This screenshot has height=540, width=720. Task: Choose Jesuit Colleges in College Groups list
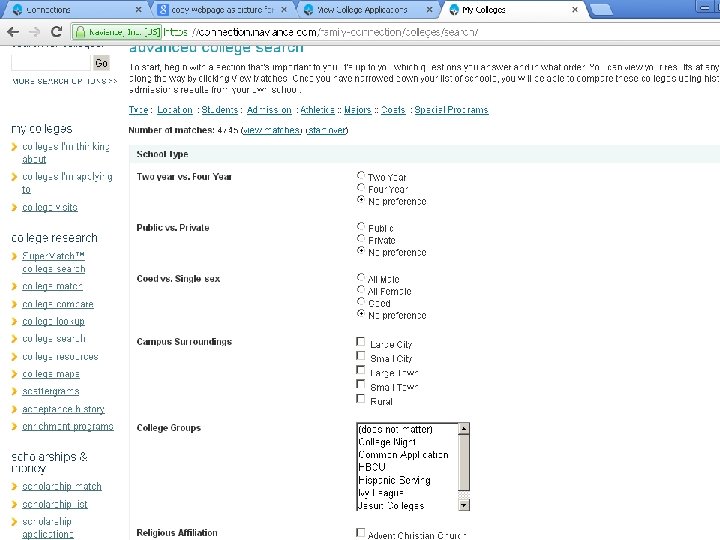408,506
